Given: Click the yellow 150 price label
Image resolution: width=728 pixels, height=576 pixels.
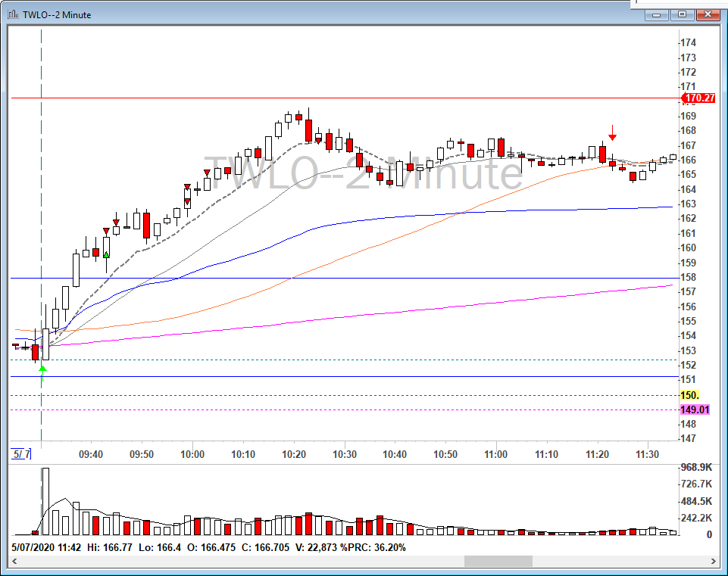Looking at the screenshot, I should point(689,395).
